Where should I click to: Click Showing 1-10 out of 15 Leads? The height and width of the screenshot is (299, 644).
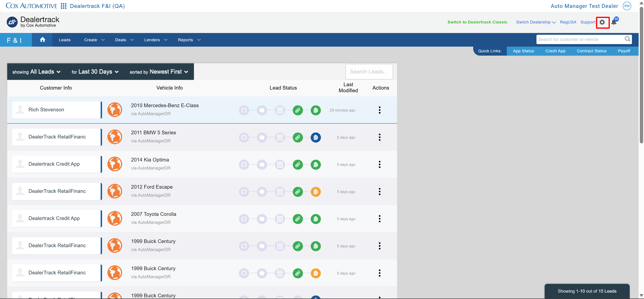point(587,291)
